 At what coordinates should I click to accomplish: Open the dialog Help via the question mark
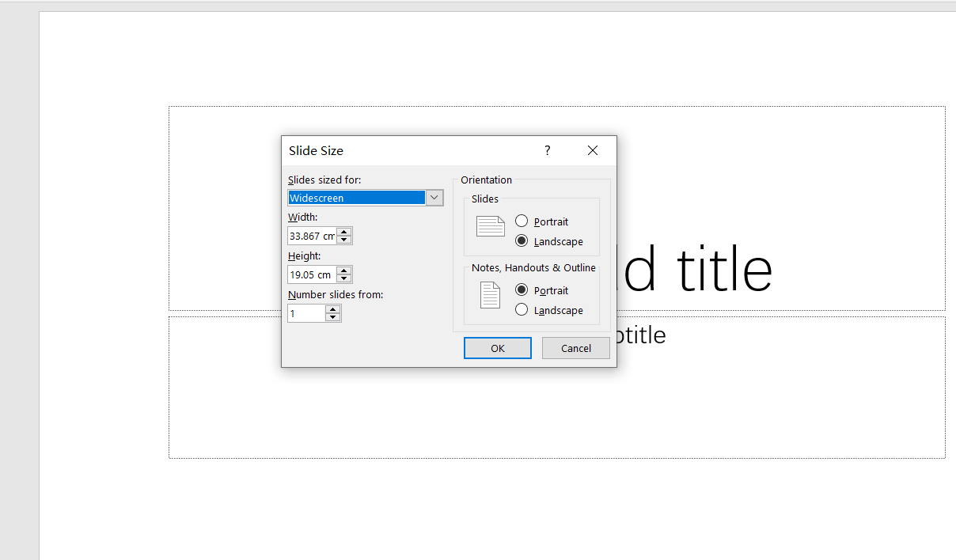pos(547,150)
